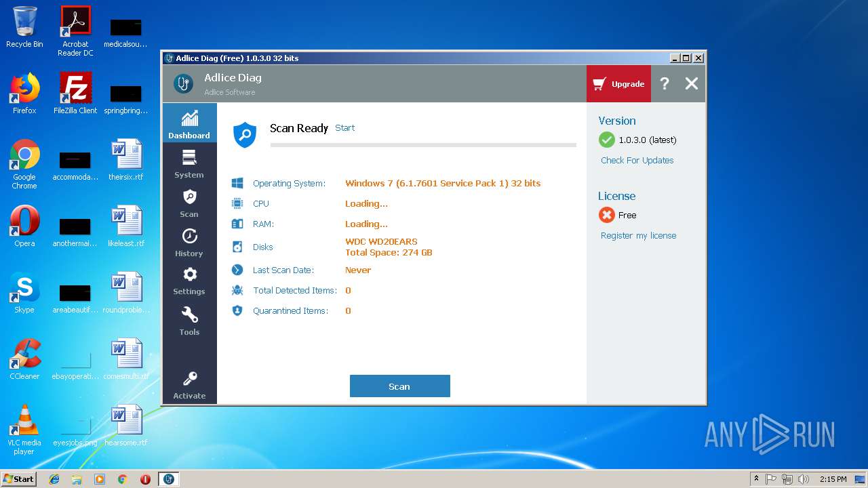Click the Register my license link
The image size is (868, 488).
[x=638, y=235]
